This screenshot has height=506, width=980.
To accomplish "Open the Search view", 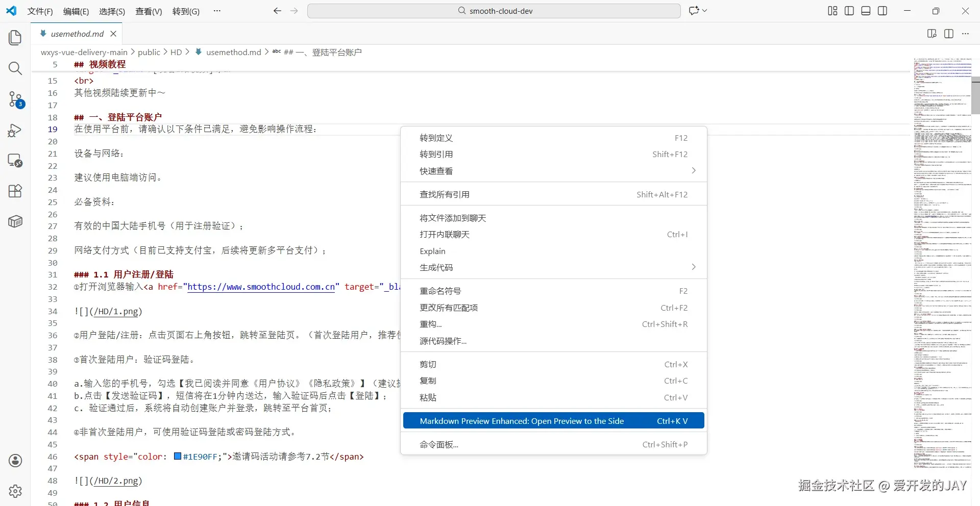I will coord(15,68).
